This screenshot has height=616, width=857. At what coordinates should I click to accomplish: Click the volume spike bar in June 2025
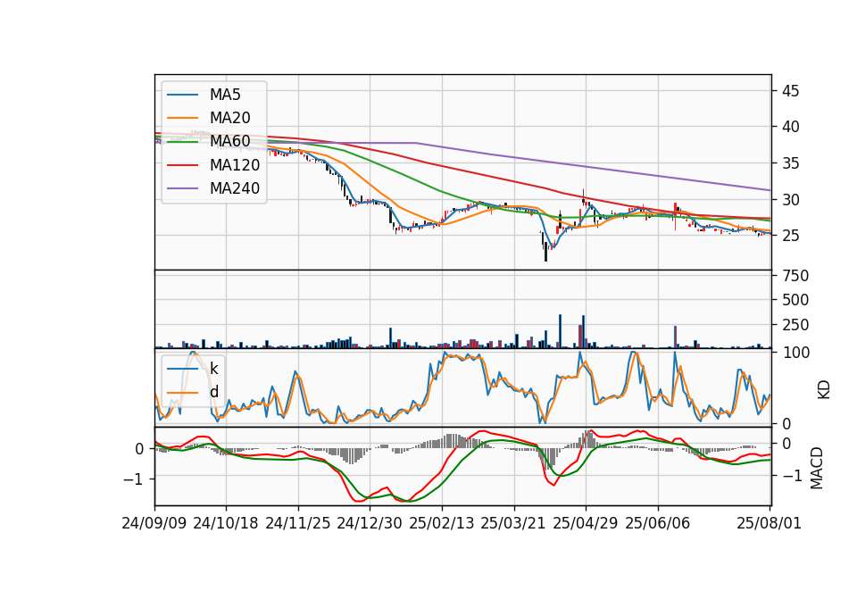pos(675,337)
